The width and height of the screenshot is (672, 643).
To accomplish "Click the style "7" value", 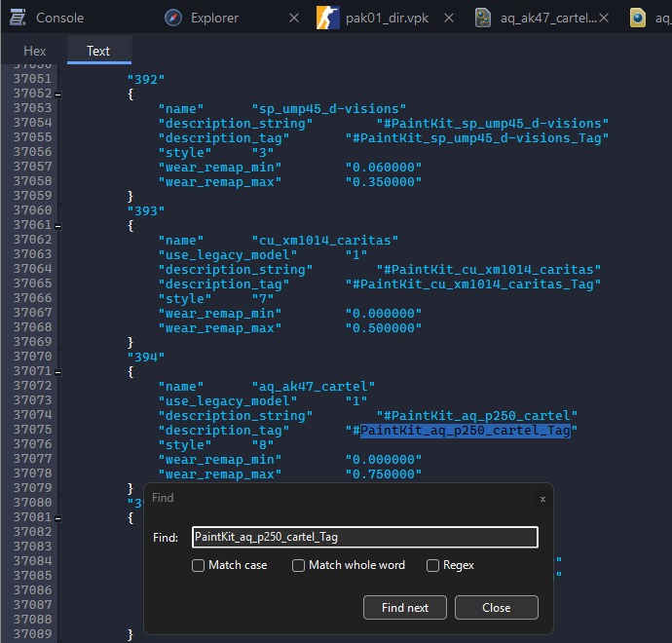I will [263, 299].
